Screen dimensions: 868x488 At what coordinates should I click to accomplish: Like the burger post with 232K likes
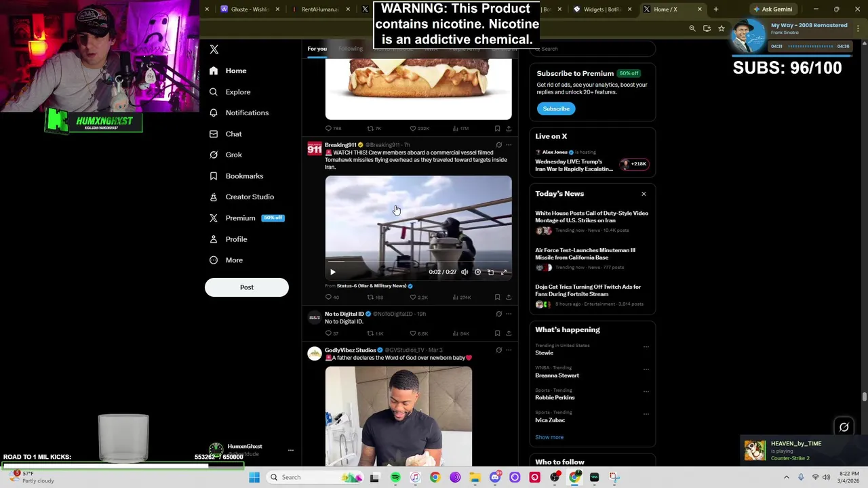point(419,128)
